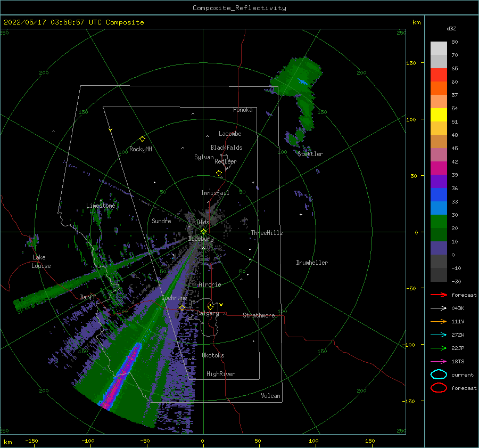Select the light blue 33-30 dBZ swatch
Screen dimensions: 479x448
(x=439, y=208)
